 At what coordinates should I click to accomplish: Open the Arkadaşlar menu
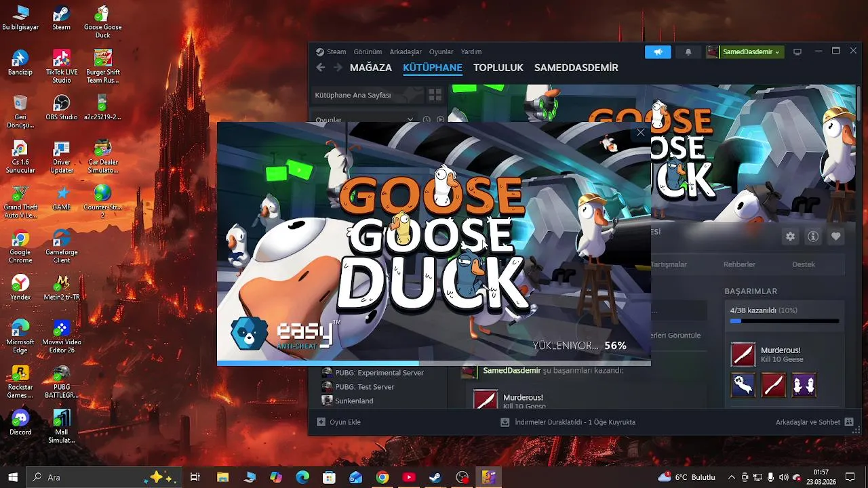pos(406,52)
